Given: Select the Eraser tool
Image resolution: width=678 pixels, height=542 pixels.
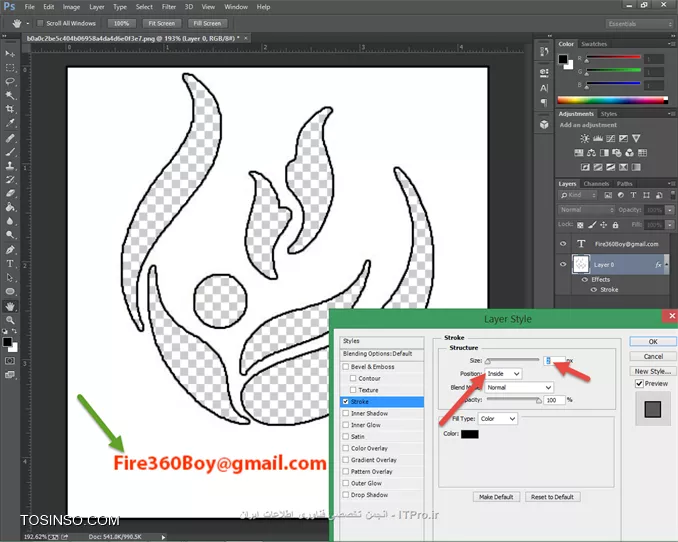Looking at the screenshot, I should point(10,193).
